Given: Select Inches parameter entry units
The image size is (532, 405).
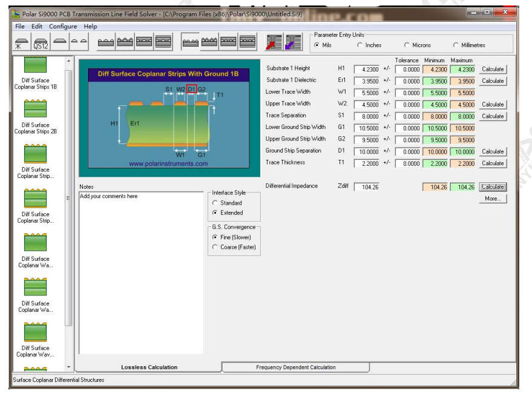Looking at the screenshot, I should point(369,45).
